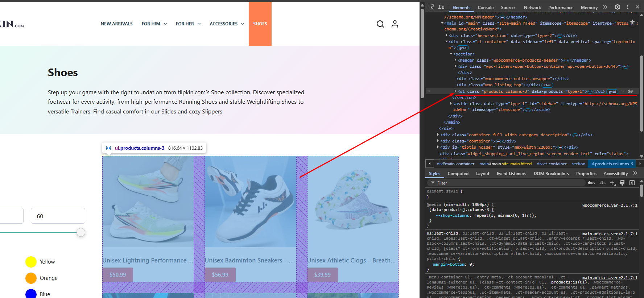Viewport: 644px width, 298px height.
Task: Open Unisex Badminton Sneakers product title
Action: (x=249, y=260)
